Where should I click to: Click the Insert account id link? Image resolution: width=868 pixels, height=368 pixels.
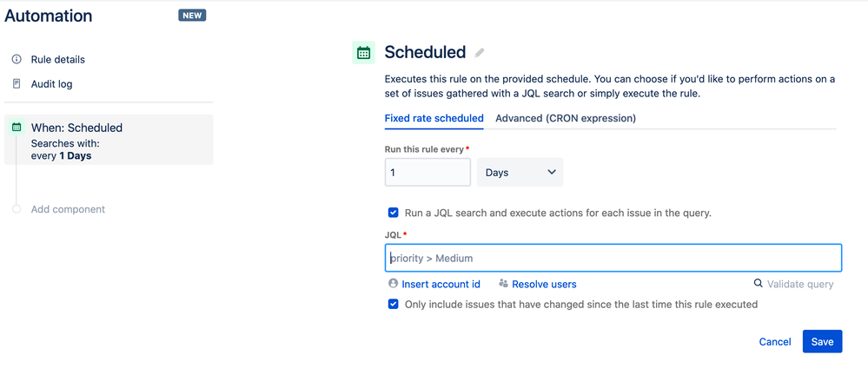(441, 284)
